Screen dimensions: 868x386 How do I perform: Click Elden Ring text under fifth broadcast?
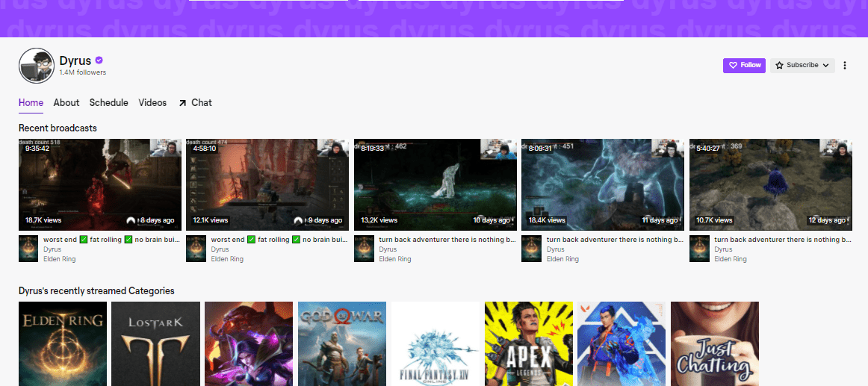coord(731,259)
